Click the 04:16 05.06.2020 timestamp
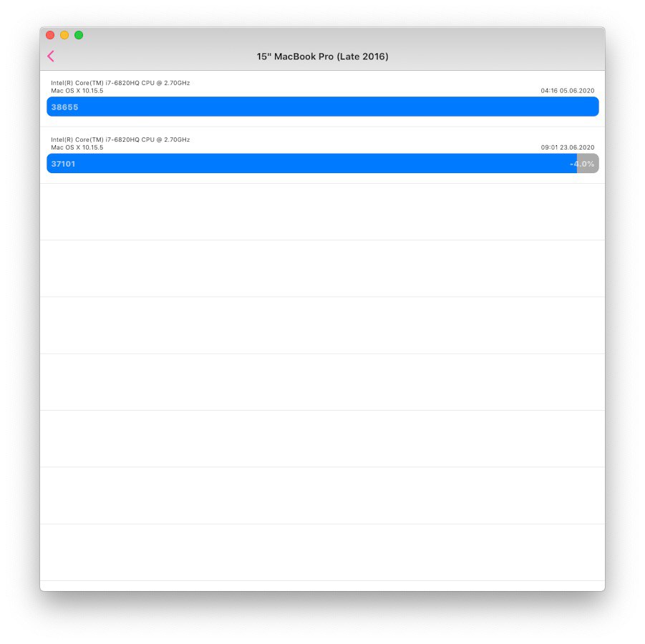645x644 pixels. (567, 90)
